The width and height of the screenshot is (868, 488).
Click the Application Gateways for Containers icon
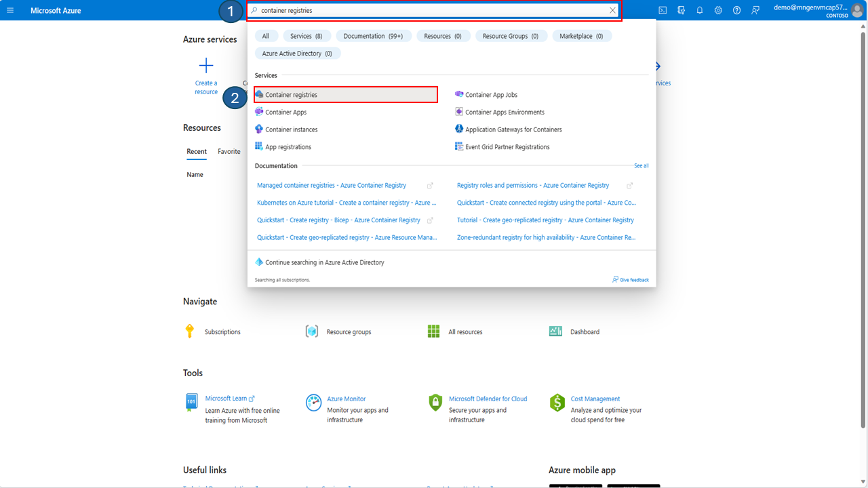459,129
